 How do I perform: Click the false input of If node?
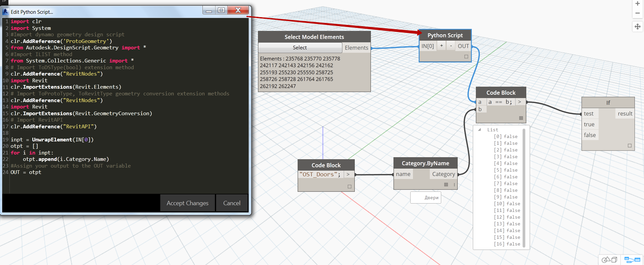click(590, 135)
